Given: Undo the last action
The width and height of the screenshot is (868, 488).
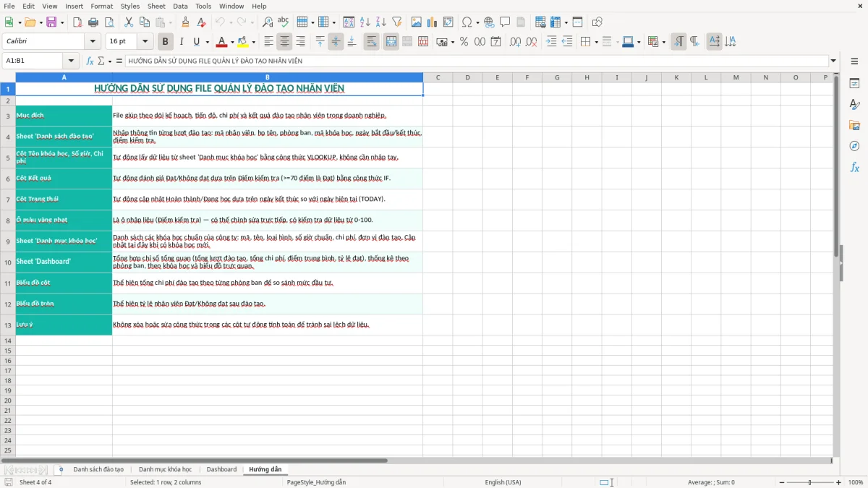Looking at the screenshot, I should pyautogui.click(x=220, y=22).
